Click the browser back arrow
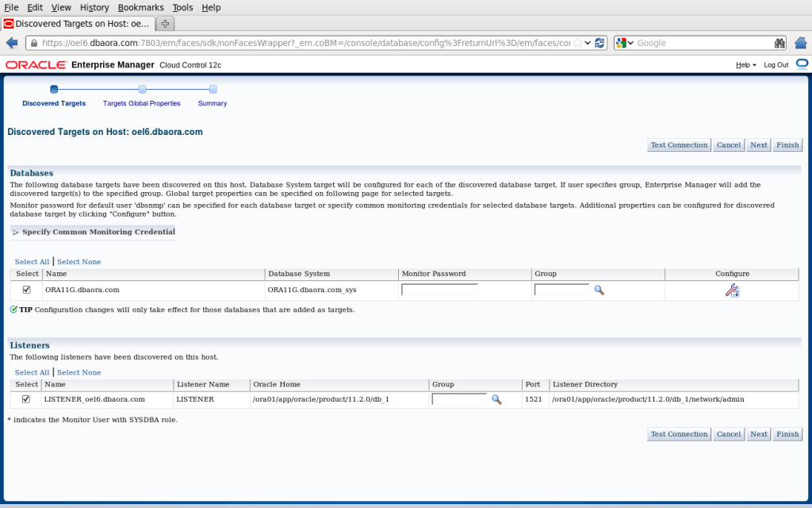This screenshot has height=508, width=812. (x=12, y=43)
